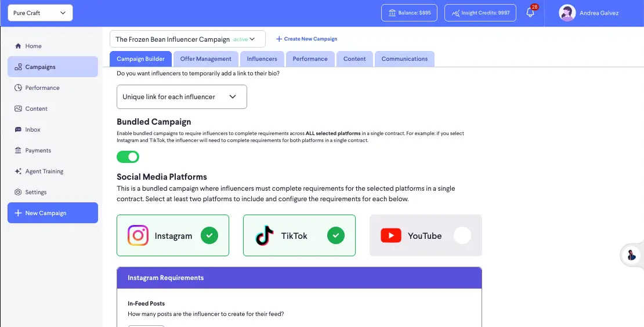The height and width of the screenshot is (327, 644).
Task: Open Home from the sidebar
Action: click(x=53, y=46)
